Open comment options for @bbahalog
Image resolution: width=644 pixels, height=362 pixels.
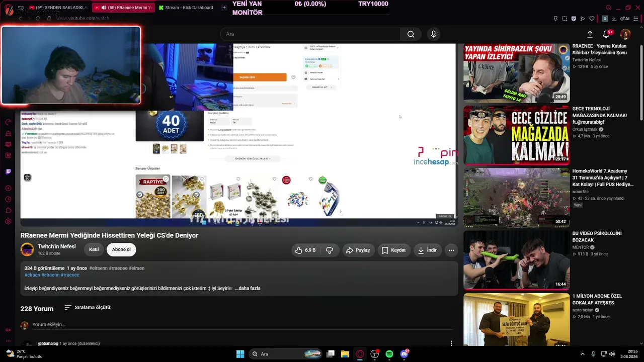451,343
